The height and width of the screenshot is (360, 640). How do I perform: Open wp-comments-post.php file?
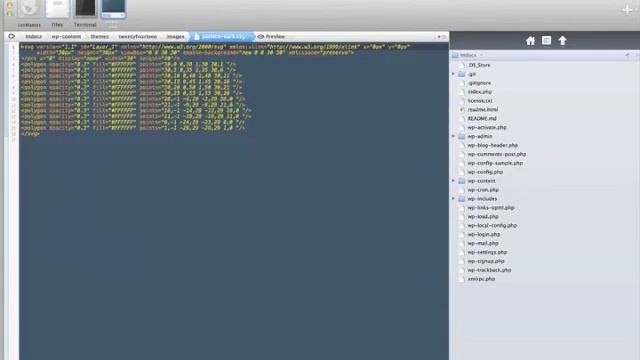click(x=496, y=154)
